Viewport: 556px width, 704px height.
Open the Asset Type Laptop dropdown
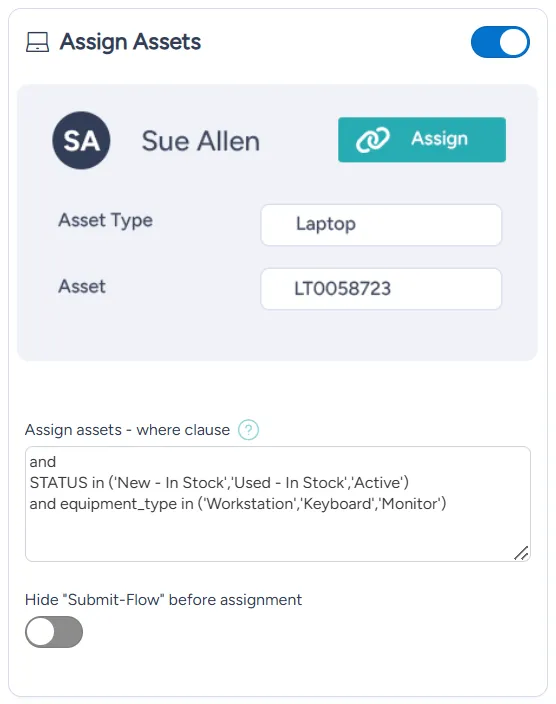[x=381, y=225]
